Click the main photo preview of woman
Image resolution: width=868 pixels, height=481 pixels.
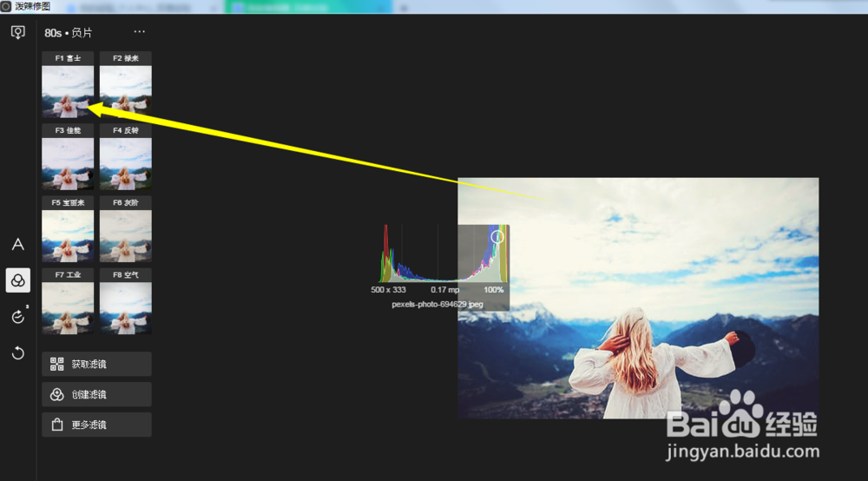click(x=638, y=298)
